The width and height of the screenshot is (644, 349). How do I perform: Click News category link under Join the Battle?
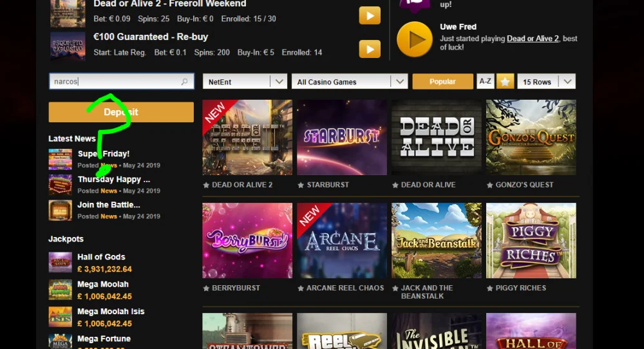coord(109,216)
